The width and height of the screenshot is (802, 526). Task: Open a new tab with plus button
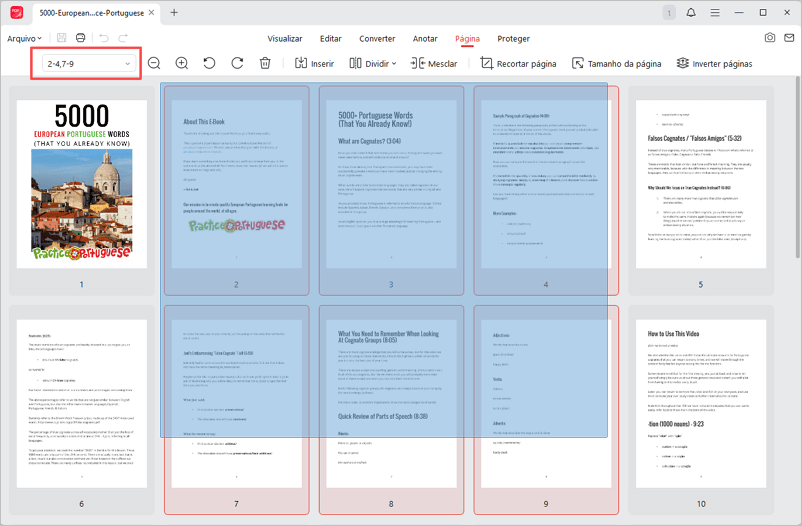pos(174,12)
